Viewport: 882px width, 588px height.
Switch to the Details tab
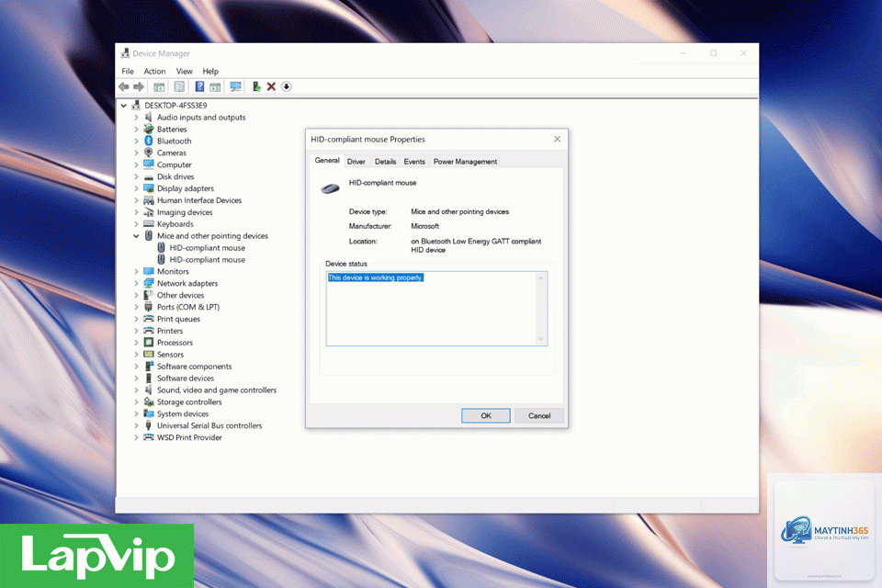click(385, 162)
